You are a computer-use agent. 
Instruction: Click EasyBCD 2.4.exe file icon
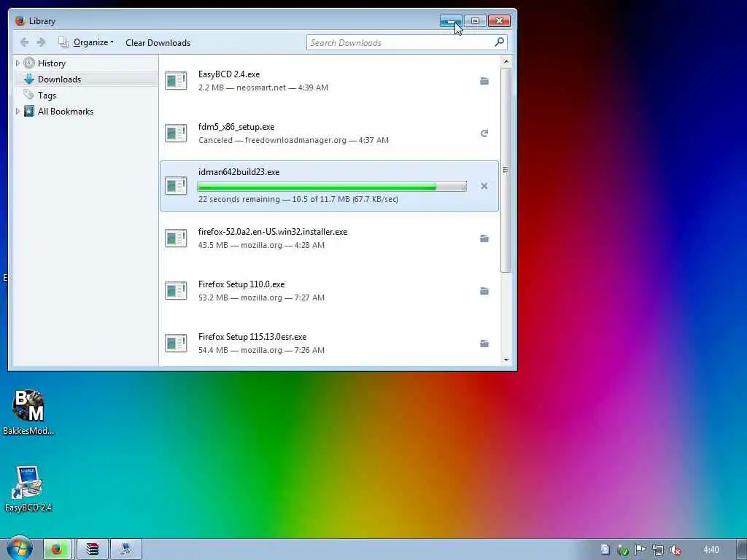tap(176, 80)
